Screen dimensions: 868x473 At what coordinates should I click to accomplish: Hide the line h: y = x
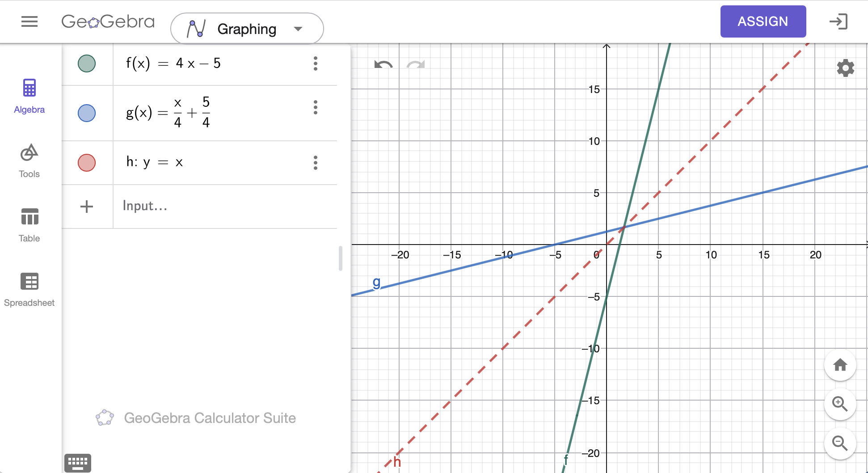click(x=87, y=163)
